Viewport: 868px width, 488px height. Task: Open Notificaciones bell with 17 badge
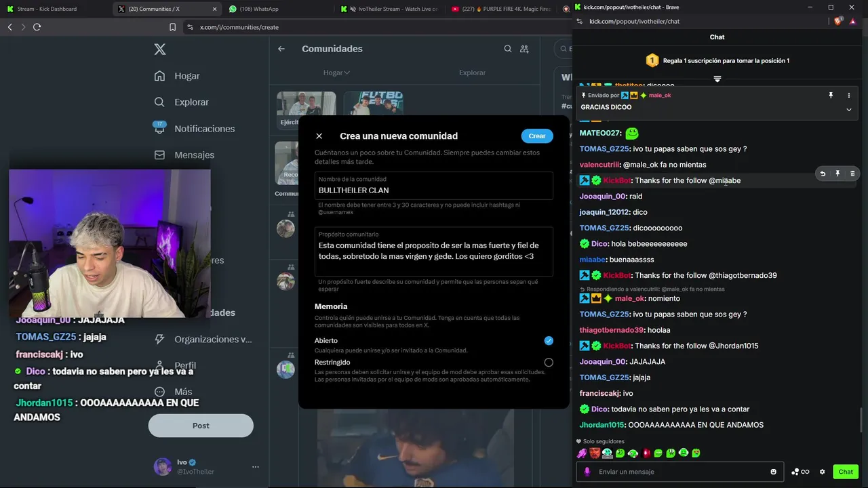point(159,128)
